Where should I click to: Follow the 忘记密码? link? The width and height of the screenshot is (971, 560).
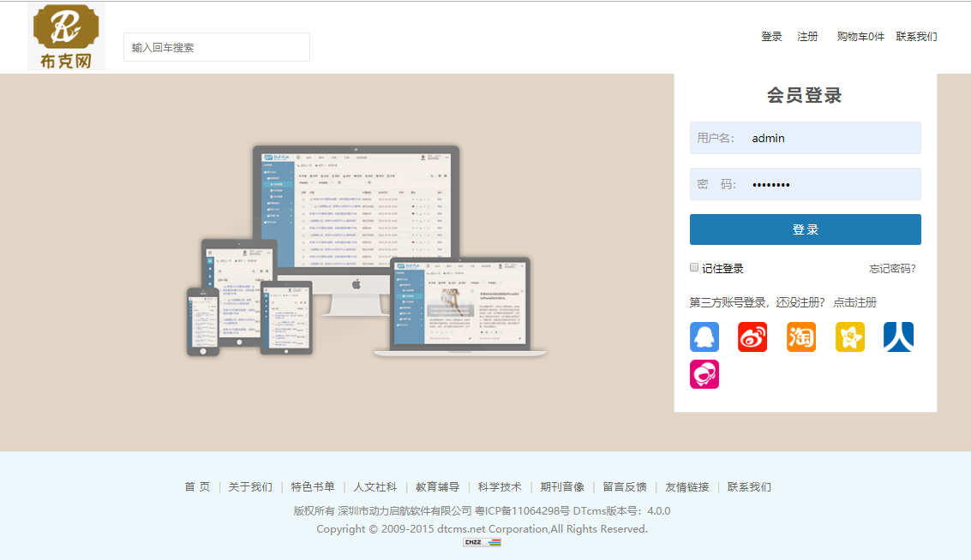(x=892, y=269)
